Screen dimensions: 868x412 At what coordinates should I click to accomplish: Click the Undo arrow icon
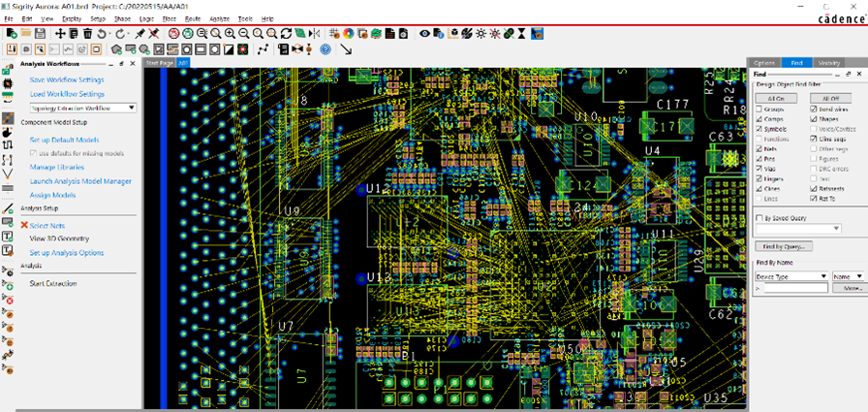point(102,33)
